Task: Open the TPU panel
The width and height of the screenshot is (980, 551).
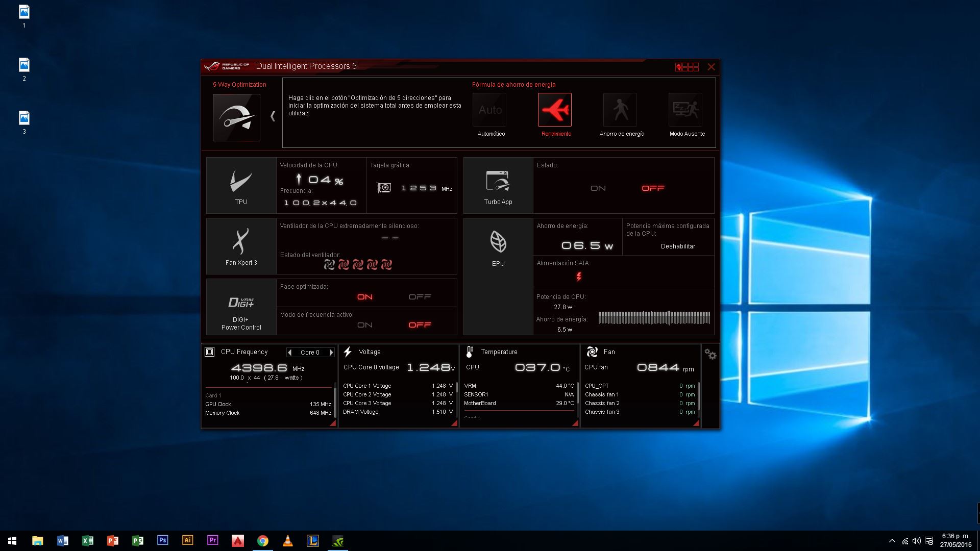Action: (241, 186)
